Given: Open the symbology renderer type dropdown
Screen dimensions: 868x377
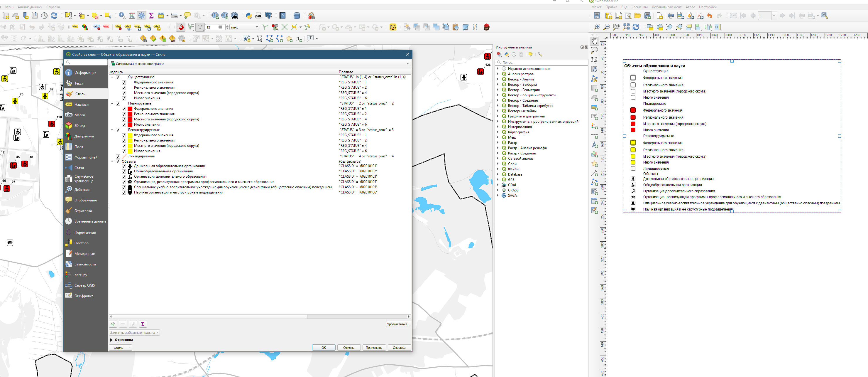Looking at the screenshot, I should tap(259, 63).
